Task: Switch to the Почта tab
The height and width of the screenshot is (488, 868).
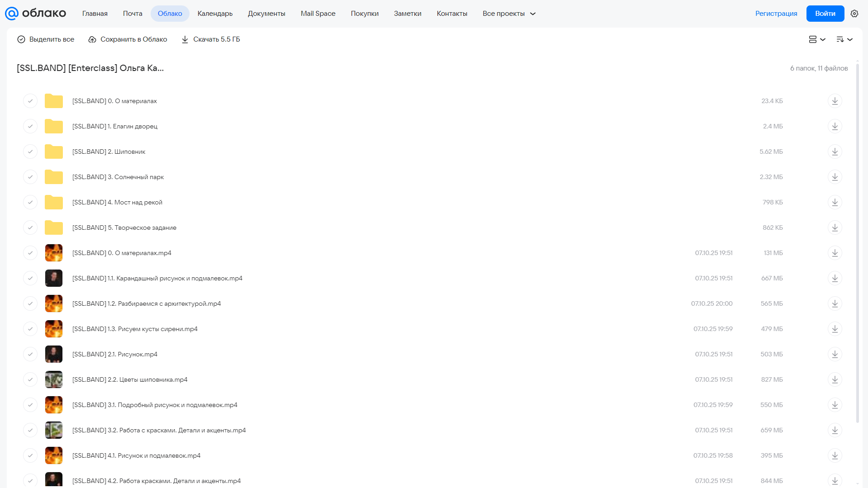Action: 133,14
